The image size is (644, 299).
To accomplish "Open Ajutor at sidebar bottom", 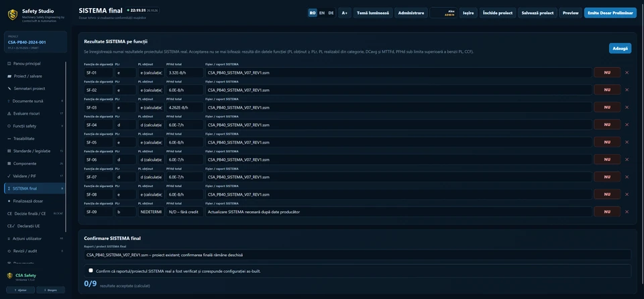I will pyautogui.click(x=20, y=290).
